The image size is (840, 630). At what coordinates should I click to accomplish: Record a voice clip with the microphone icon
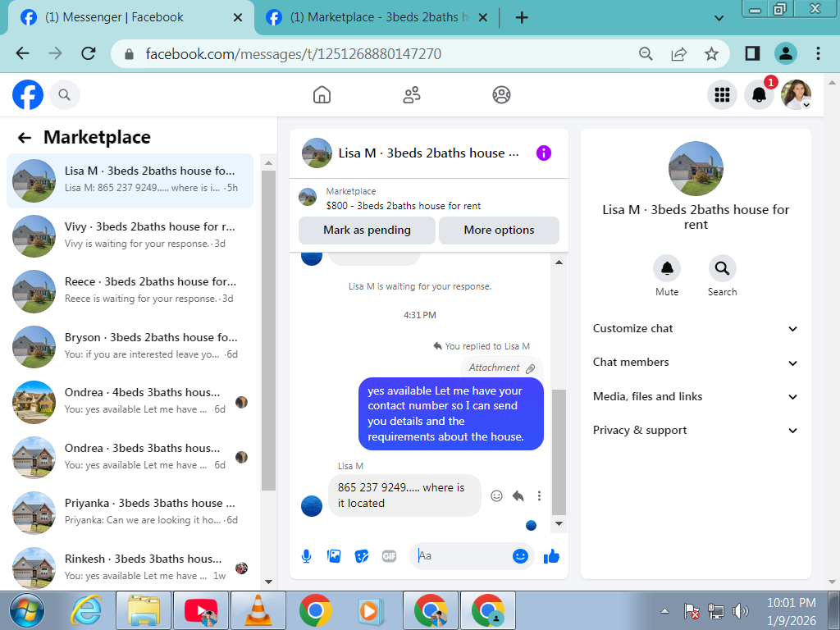point(307,556)
